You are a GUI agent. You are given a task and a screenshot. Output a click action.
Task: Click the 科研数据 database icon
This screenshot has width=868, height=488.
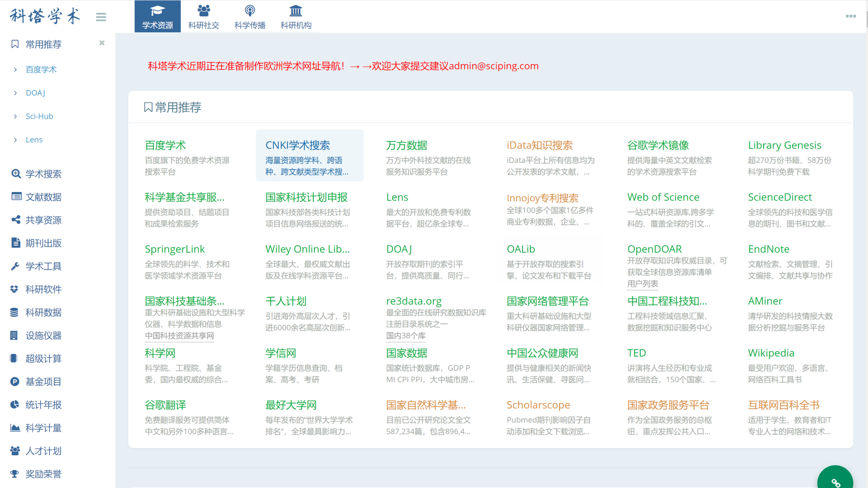(14, 312)
